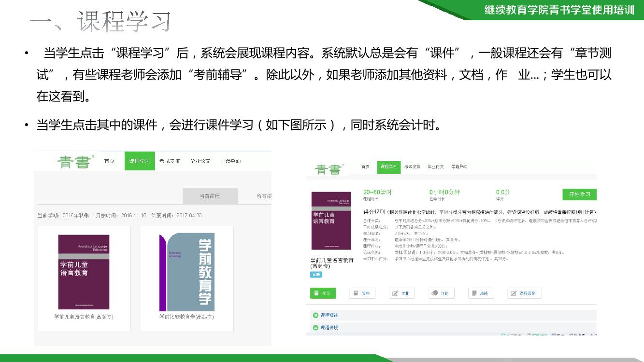Switch to the 当前课程 tab

point(210,196)
